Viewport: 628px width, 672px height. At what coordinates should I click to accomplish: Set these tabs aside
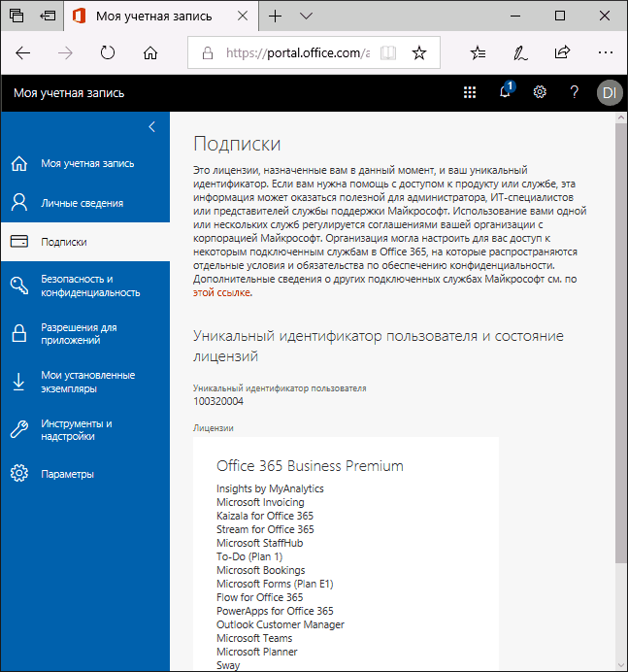(48, 16)
